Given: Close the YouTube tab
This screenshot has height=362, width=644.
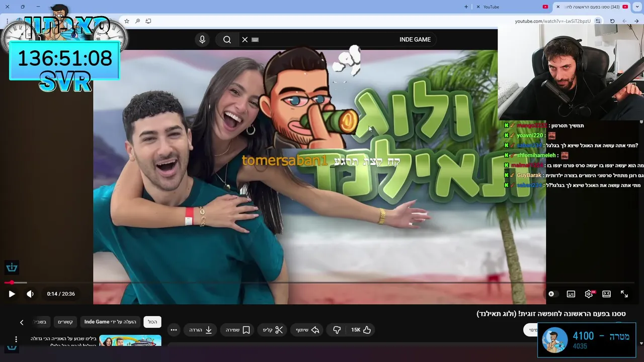Looking at the screenshot, I should [478, 7].
